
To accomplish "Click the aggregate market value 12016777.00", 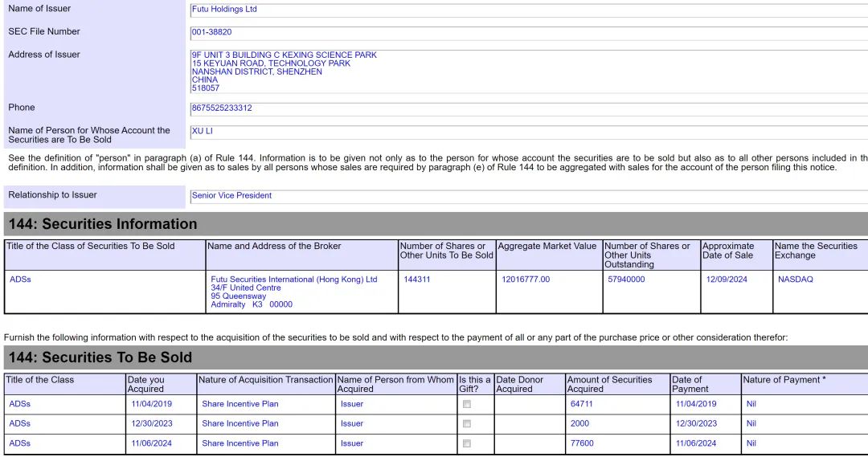I will [526, 280].
